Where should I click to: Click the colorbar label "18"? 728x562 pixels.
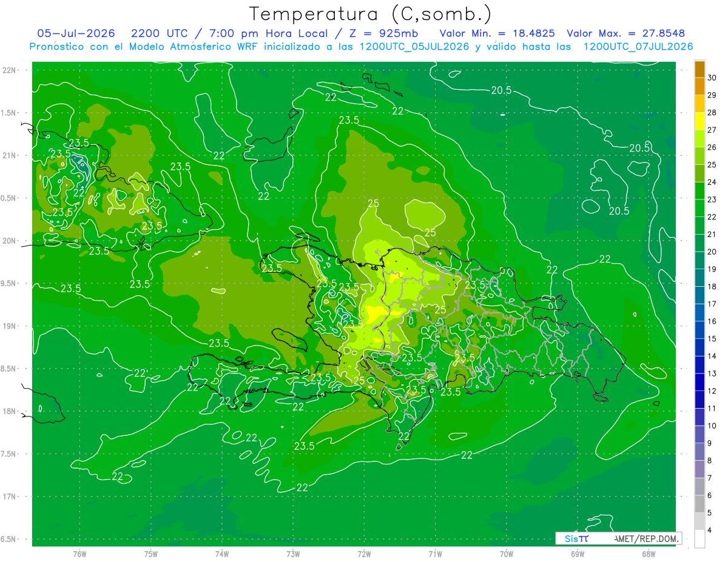pos(712,287)
